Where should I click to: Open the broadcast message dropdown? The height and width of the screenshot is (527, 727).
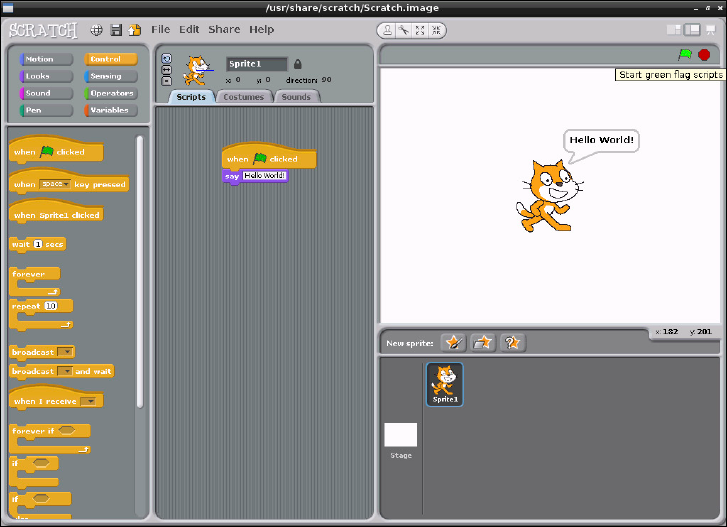point(65,352)
